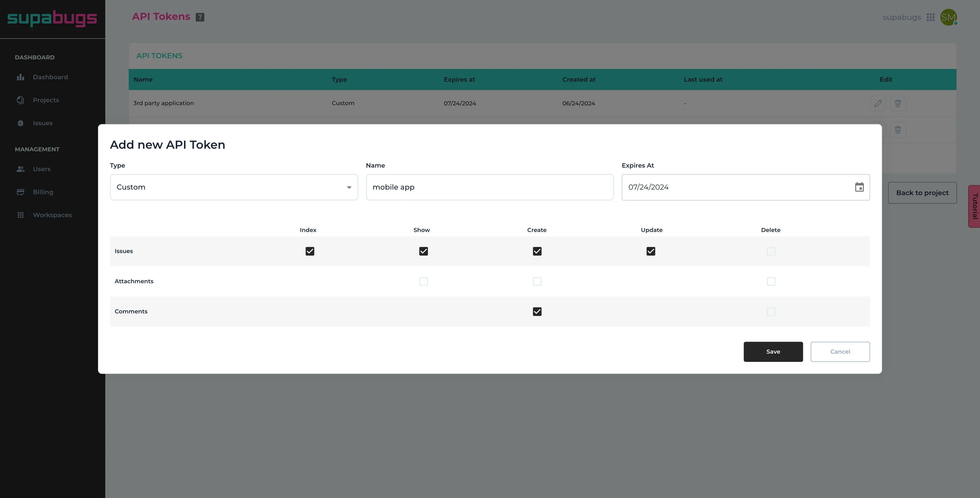980x498 pixels.
Task: Open the workspace apps grid icon
Action: tap(930, 17)
